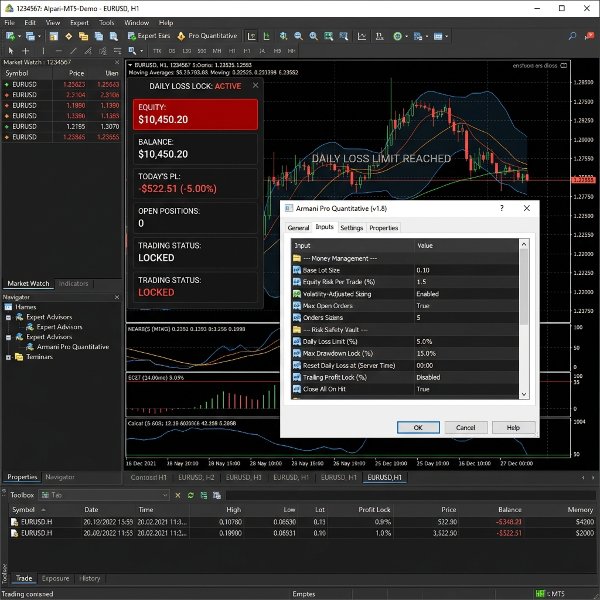Open the Tools menu
Image resolution: width=600 pixels, height=600 pixels.
(106, 23)
